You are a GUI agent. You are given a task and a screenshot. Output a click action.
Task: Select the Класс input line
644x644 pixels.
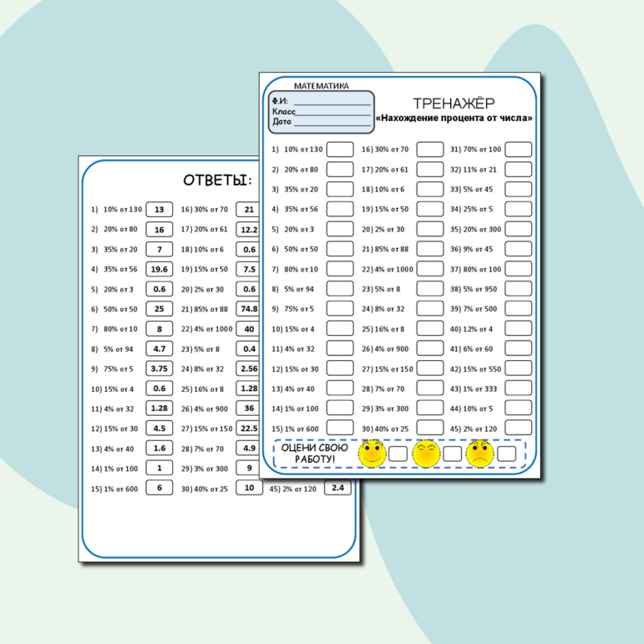[x=333, y=111]
